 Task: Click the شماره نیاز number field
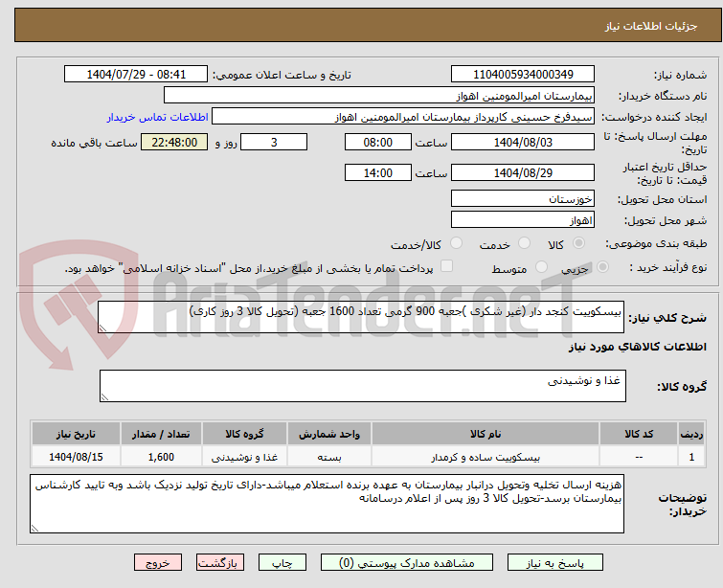[523, 75]
